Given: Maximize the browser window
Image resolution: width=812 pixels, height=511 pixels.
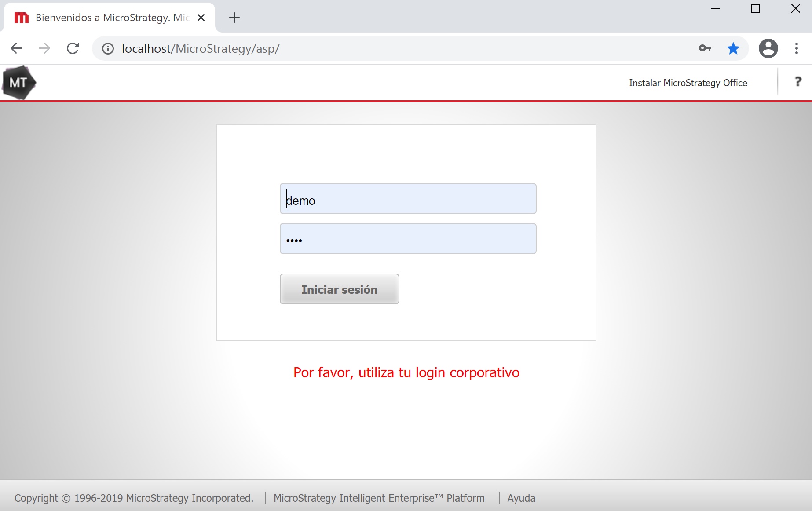Looking at the screenshot, I should (755, 9).
